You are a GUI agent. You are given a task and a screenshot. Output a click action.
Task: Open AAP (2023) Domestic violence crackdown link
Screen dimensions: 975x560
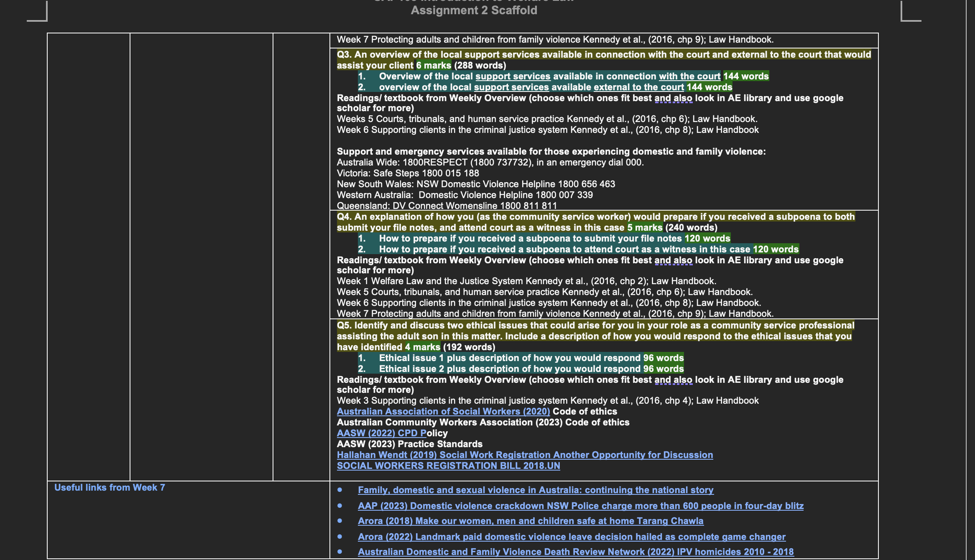point(580,506)
